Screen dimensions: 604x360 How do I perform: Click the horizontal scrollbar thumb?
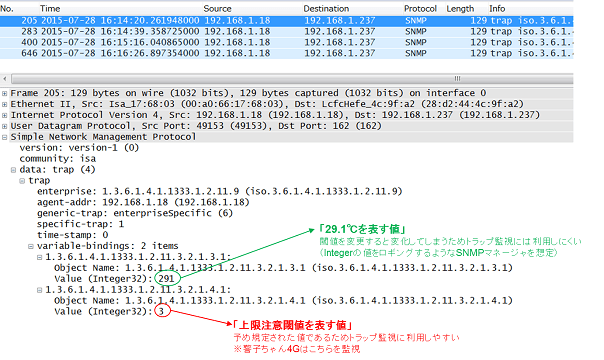[292, 79]
